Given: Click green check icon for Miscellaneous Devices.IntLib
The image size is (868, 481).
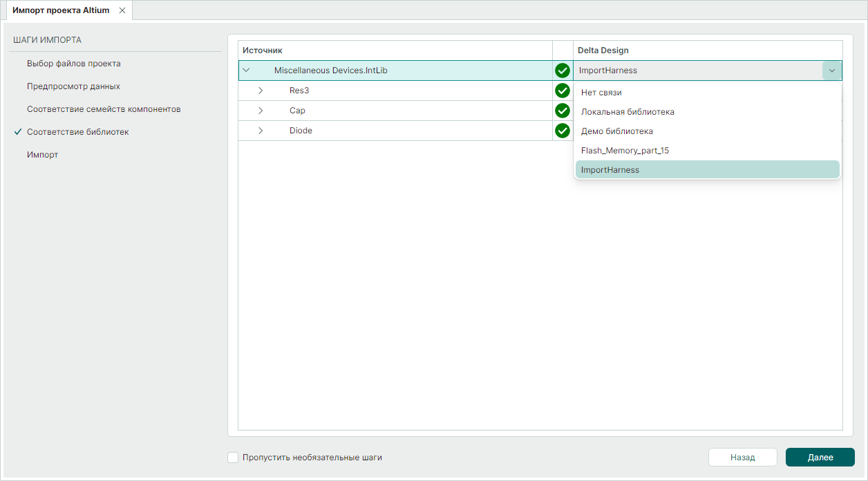Looking at the screenshot, I should [x=563, y=70].
